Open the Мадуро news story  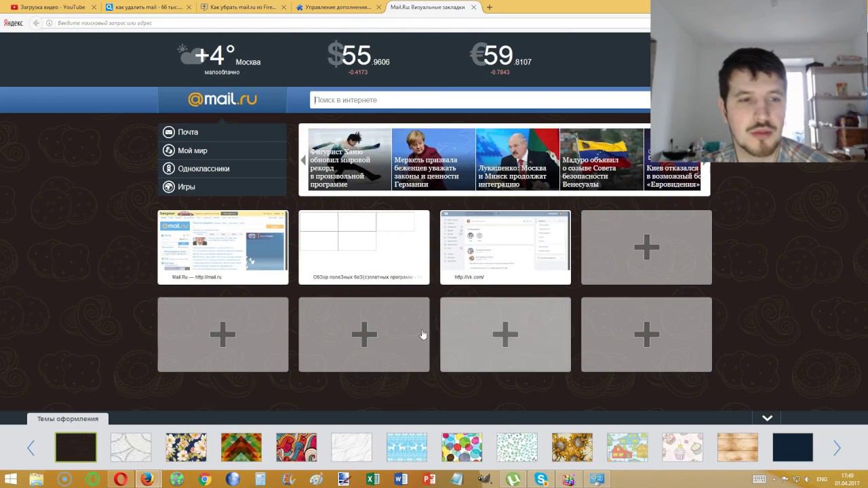click(x=601, y=159)
